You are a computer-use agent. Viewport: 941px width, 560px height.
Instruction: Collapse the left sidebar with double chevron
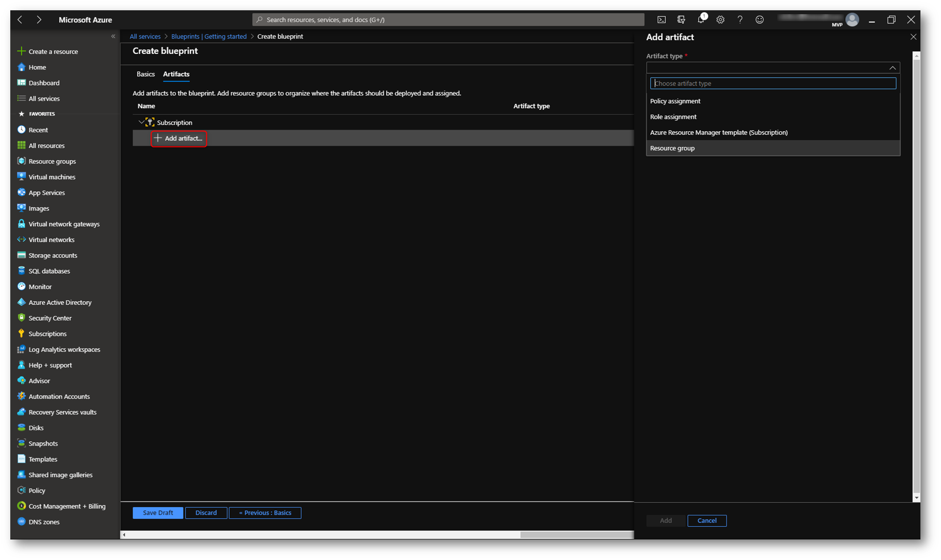pos(113,36)
